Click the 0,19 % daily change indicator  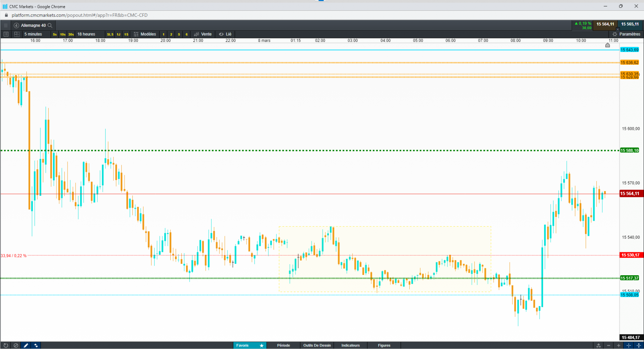pos(583,23)
